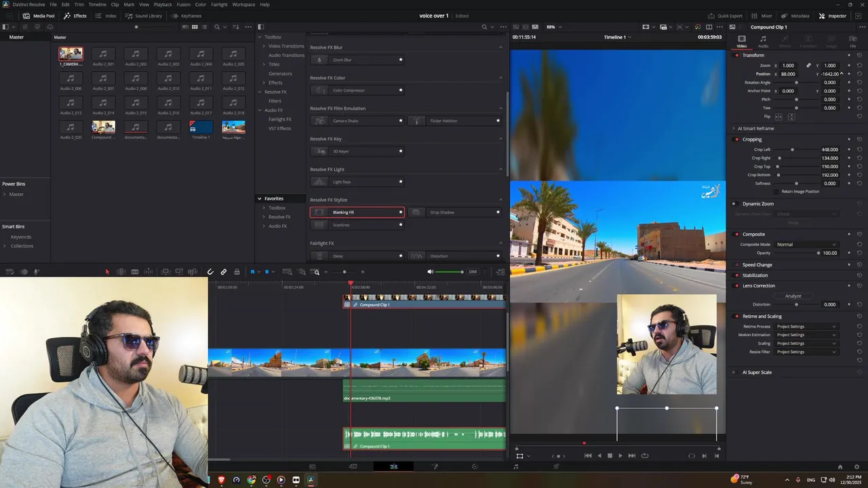Click the blue marker icon
Viewport: 868px width, 488px height.
tap(267, 272)
